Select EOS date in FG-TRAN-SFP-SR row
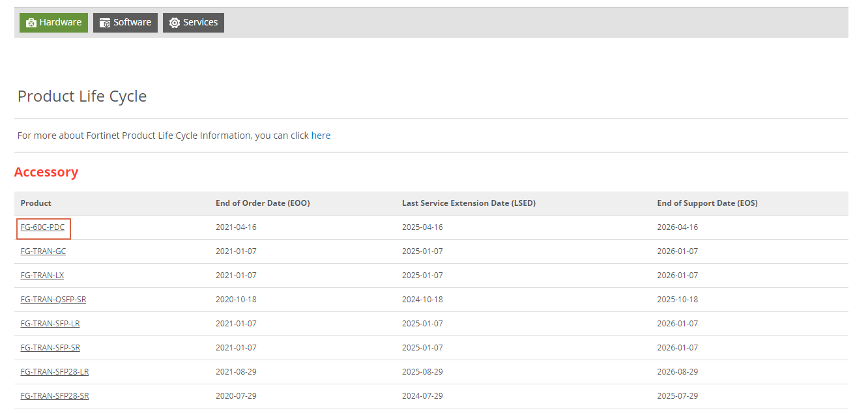This screenshot has width=868, height=413. (x=677, y=348)
